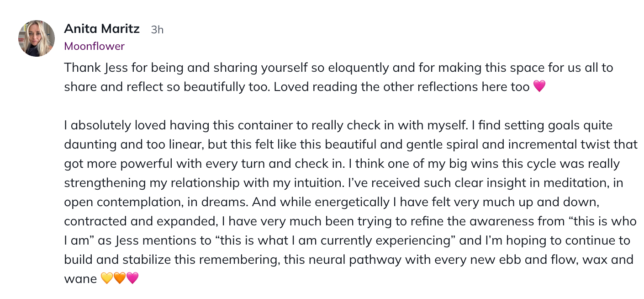
Task: Select the Moonflower member label
Action: pos(94,46)
